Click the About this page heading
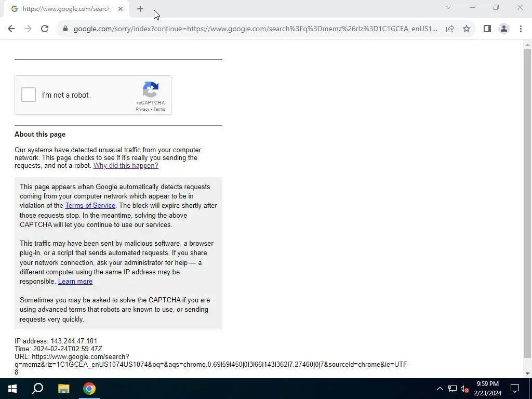Viewport: 532px width, 399px height. 40,135
